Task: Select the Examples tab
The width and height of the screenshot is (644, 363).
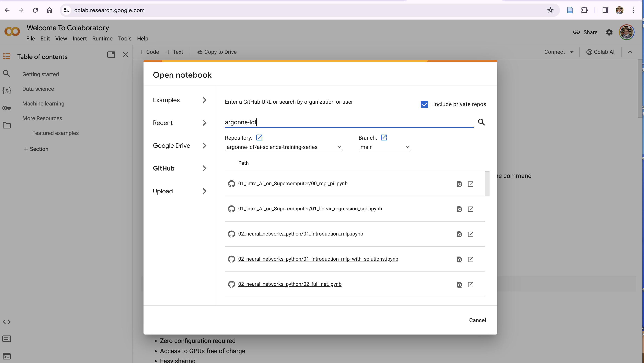Action: tap(180, 100)
